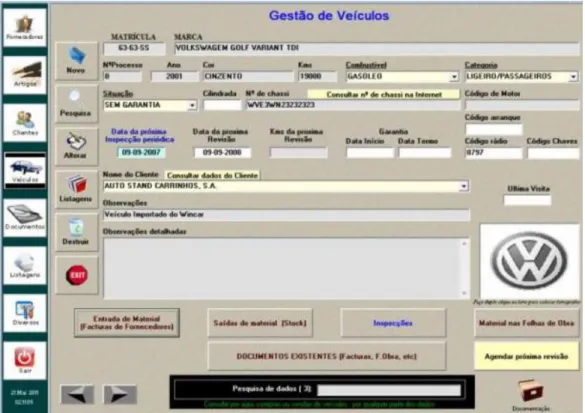Viewport: 585px width, 413px height.
Task: Expand the Combustível dropdown
Action: pyautogui.click(x=454, y=77)
